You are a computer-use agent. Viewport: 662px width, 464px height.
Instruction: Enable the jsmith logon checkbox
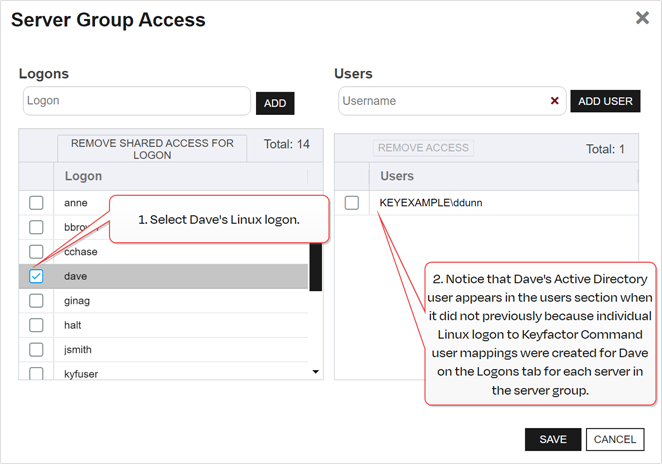36,349
